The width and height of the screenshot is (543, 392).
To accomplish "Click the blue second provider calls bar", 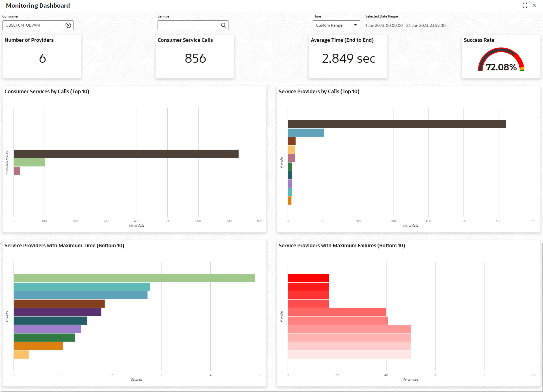I will point(306,133).
